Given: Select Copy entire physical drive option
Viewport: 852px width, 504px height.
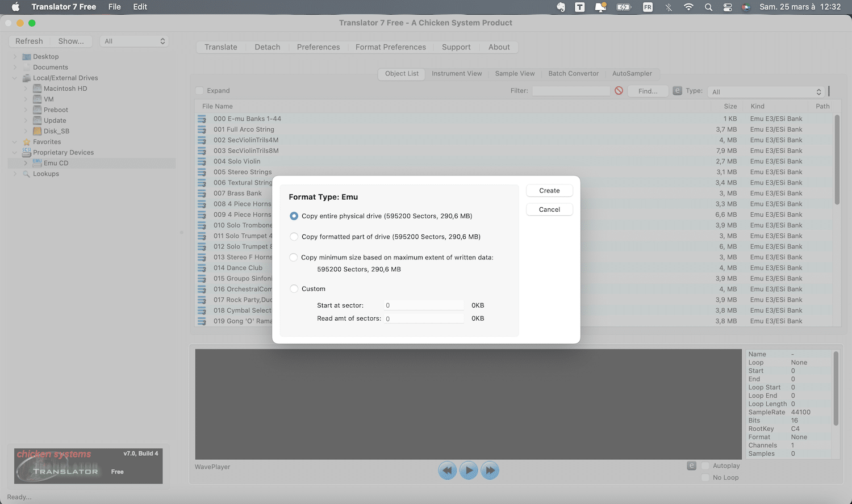Looking at the screenshot, I should [294, 216].
